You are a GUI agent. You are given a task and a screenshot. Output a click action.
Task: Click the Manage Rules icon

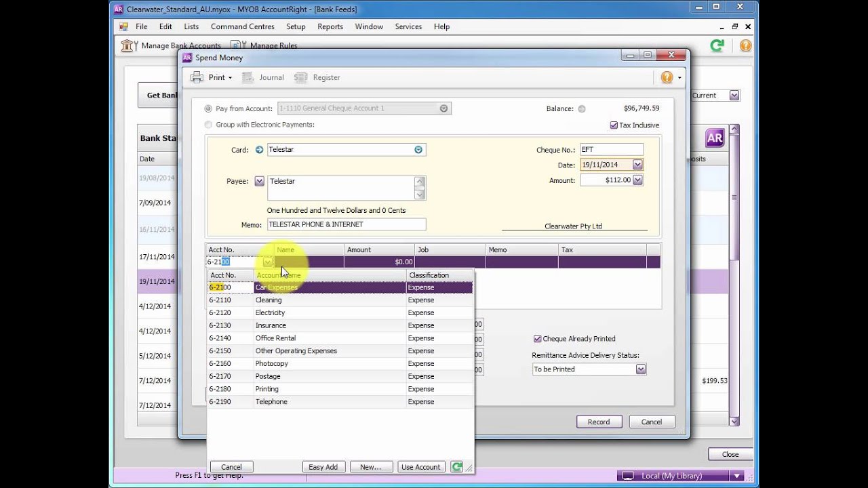click(237, 45)
